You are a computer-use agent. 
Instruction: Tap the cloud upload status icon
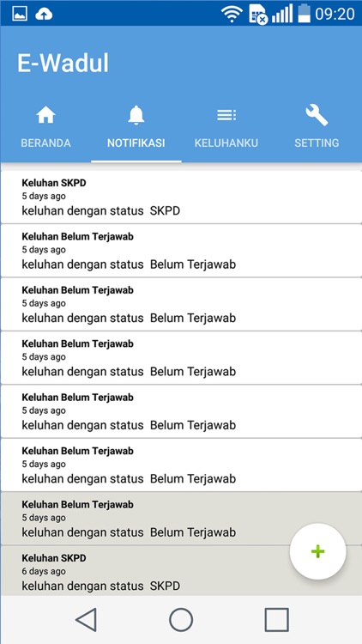(44, 14)
